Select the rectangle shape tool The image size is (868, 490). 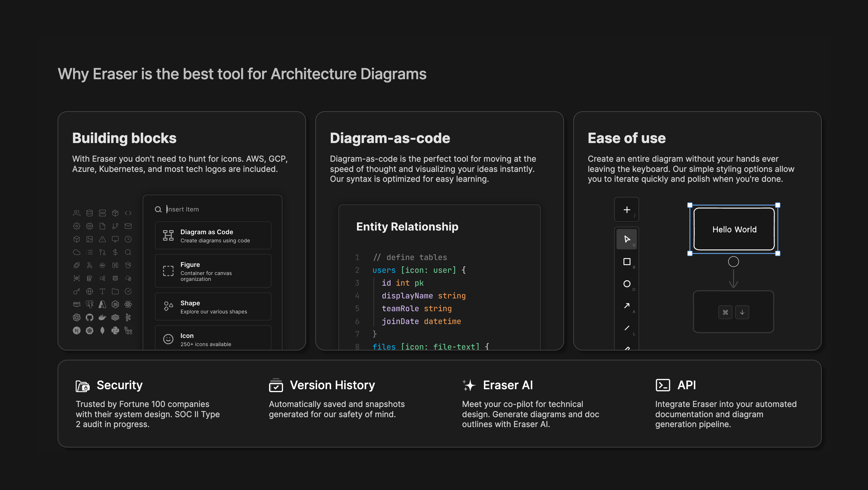click(x=626, y=261)
